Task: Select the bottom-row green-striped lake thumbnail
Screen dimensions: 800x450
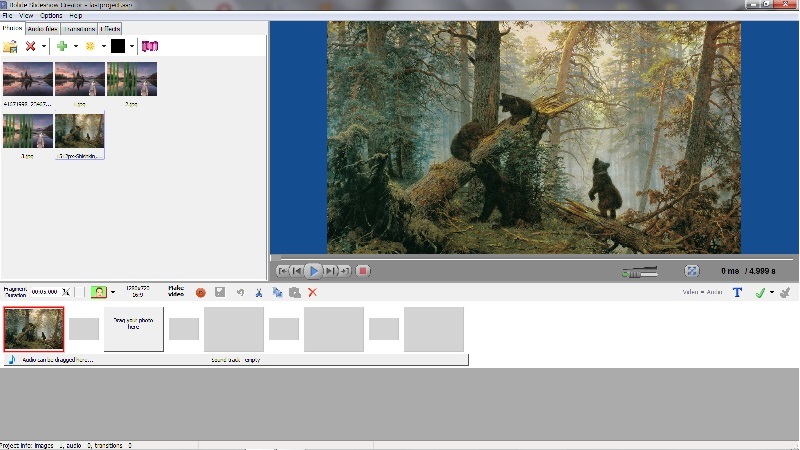Action: tap(28, 131)
